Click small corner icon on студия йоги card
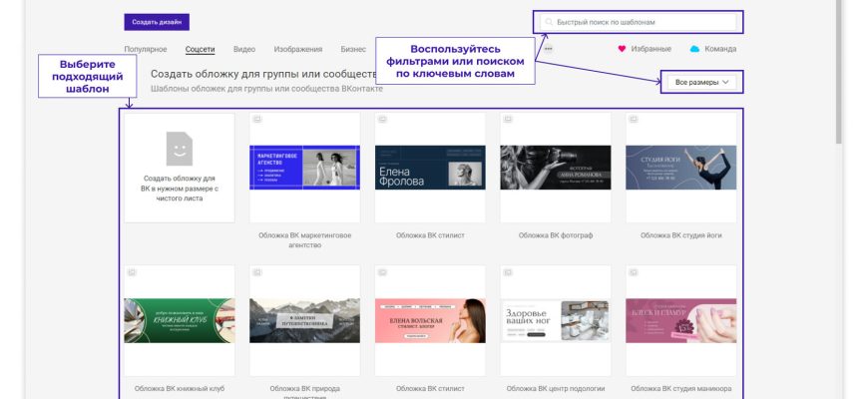 tap(632, 119)
